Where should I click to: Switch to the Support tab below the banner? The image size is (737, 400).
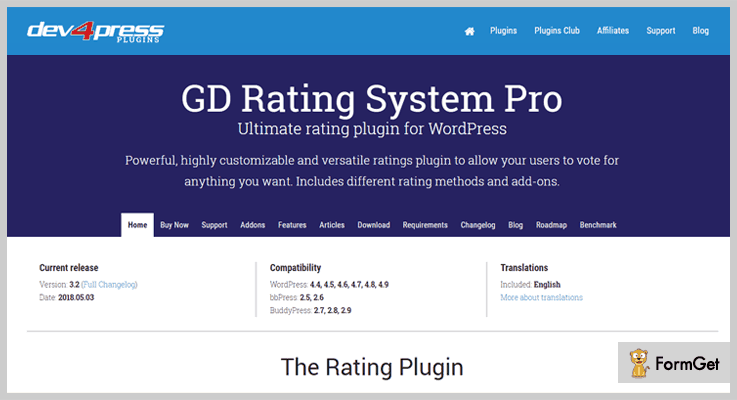(214, 225)
